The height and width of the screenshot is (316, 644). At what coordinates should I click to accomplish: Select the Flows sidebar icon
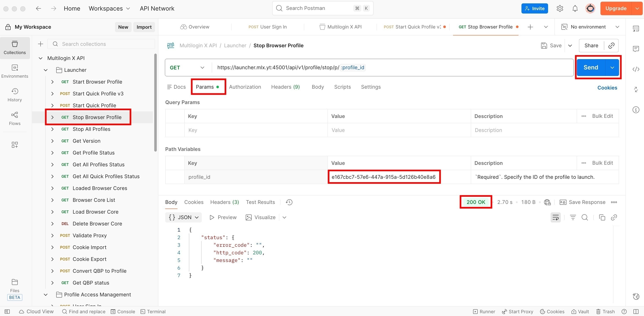tap(15, 118)
